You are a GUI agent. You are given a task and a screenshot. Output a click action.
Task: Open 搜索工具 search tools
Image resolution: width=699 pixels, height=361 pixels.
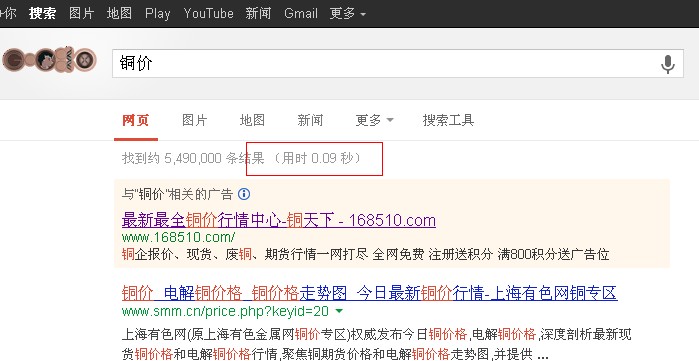(x=448, y=120)
